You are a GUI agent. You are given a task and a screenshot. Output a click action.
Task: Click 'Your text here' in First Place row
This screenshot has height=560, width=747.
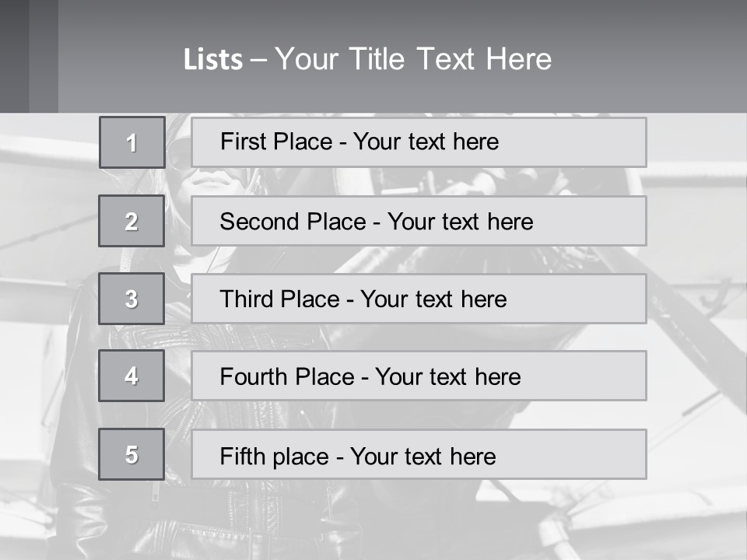(426, 142)
